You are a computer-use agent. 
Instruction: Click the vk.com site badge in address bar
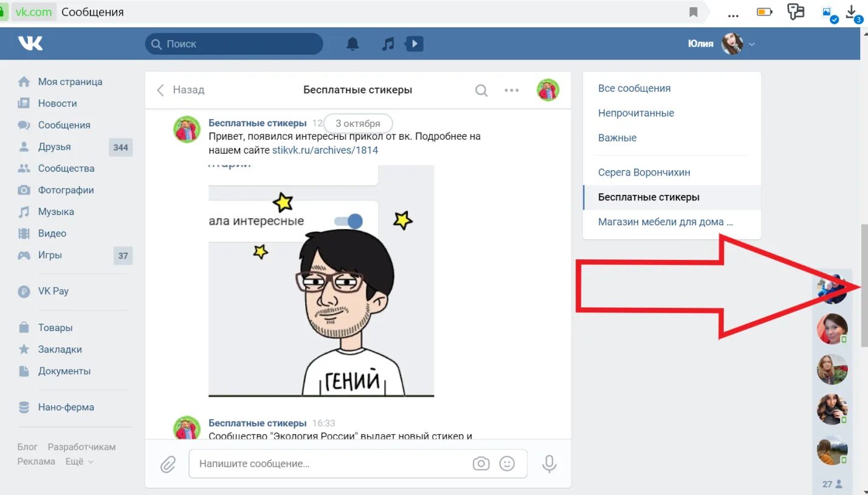point(33,12)
